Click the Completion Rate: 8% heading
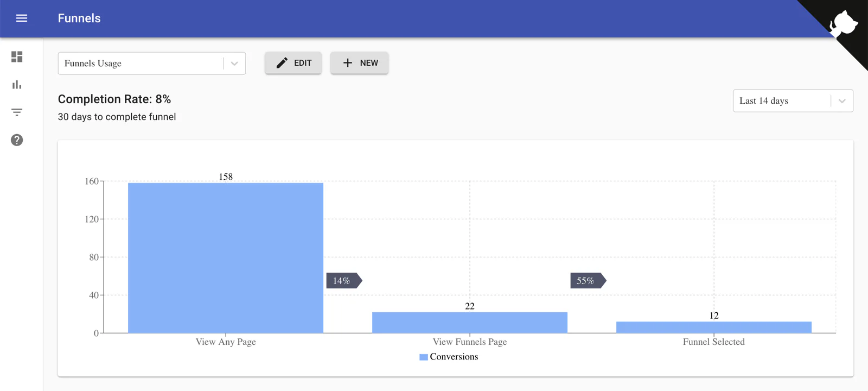868x391 pixels. point(114,99)
